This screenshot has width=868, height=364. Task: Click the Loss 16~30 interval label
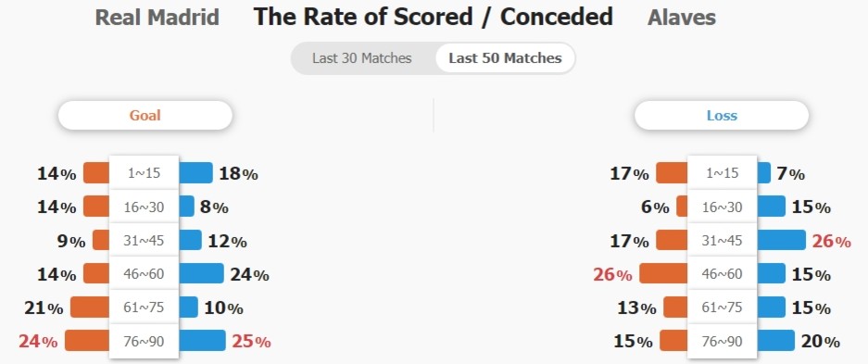[x=722, y=207]
